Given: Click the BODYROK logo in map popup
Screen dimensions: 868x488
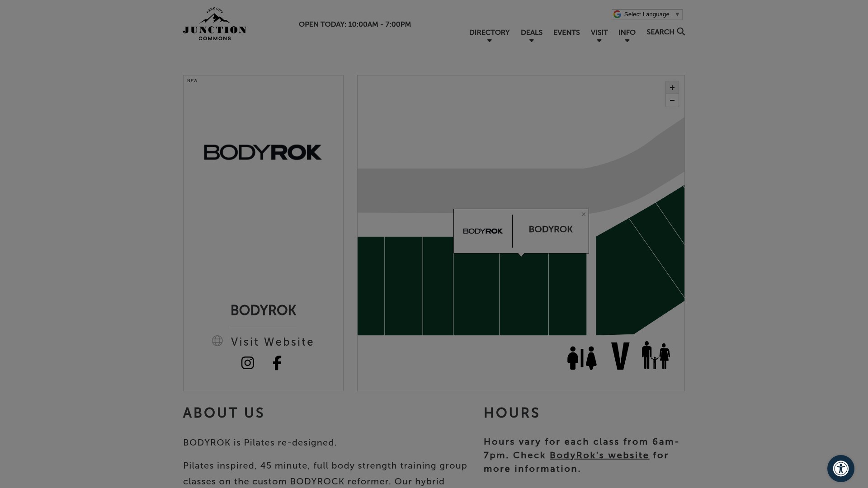Looking at the screenshot, I should click(483, 231).
